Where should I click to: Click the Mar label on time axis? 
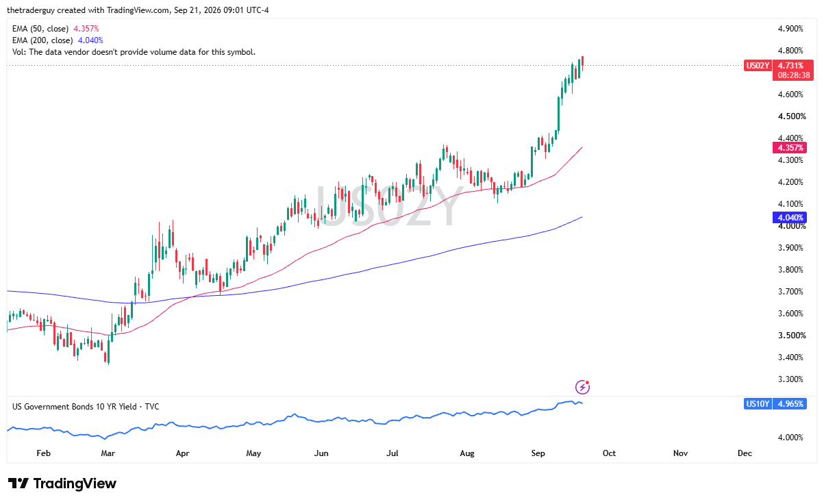[x=108, y=453]
